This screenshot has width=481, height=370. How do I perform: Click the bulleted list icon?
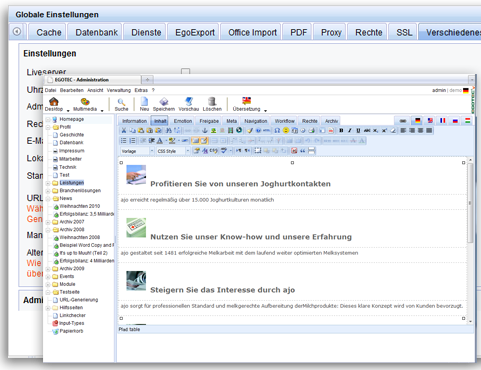pyautogui.click(x=124, y=141)
